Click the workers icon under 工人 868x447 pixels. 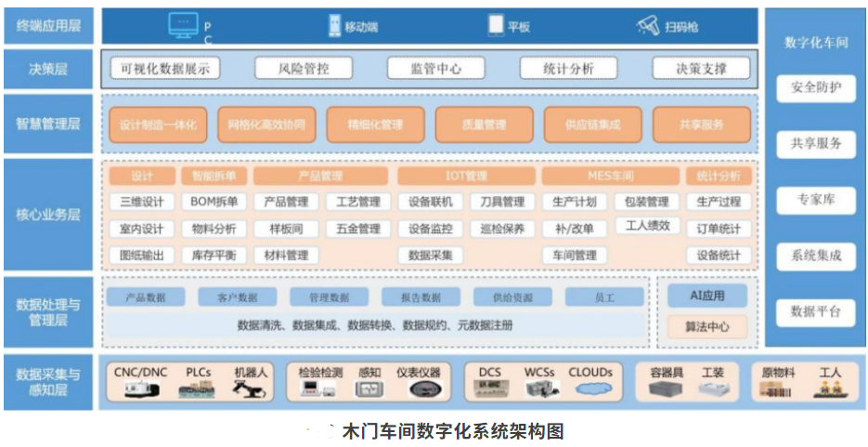827,389
